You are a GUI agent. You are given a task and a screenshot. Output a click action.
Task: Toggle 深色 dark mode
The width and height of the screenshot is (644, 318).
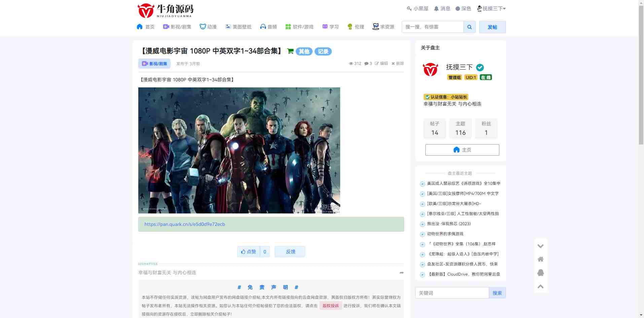(x=463, y=9)
